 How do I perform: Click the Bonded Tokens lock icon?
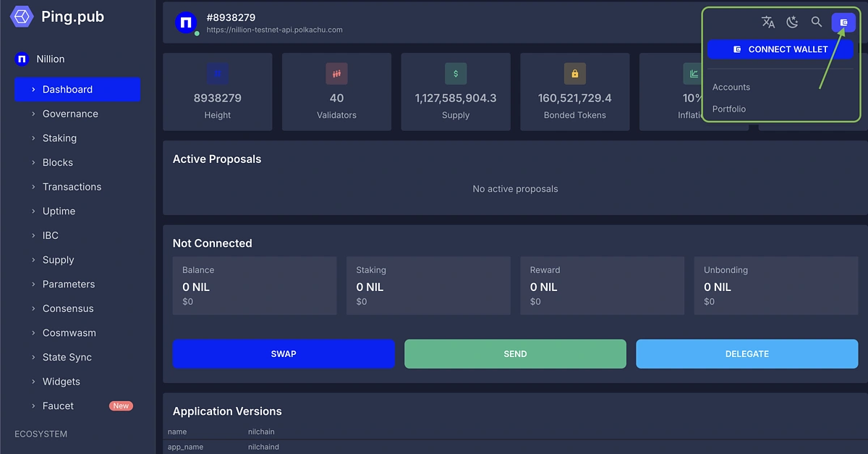(x=575, y=73)
